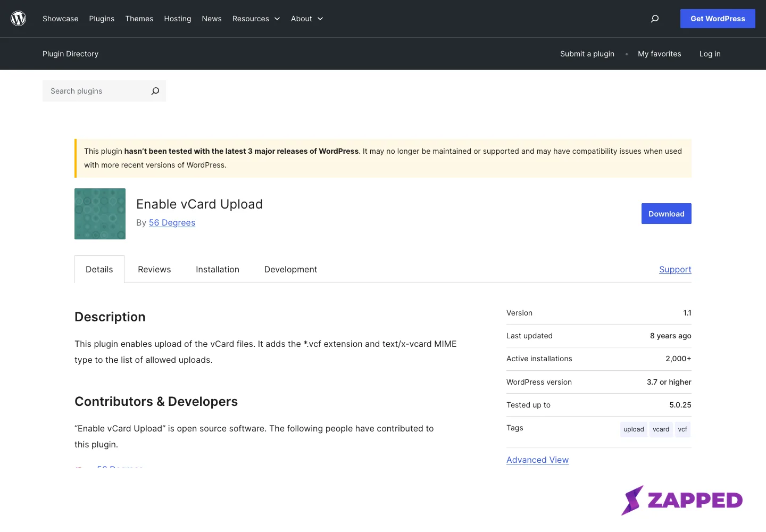Select the upload tag

(634, 429)
